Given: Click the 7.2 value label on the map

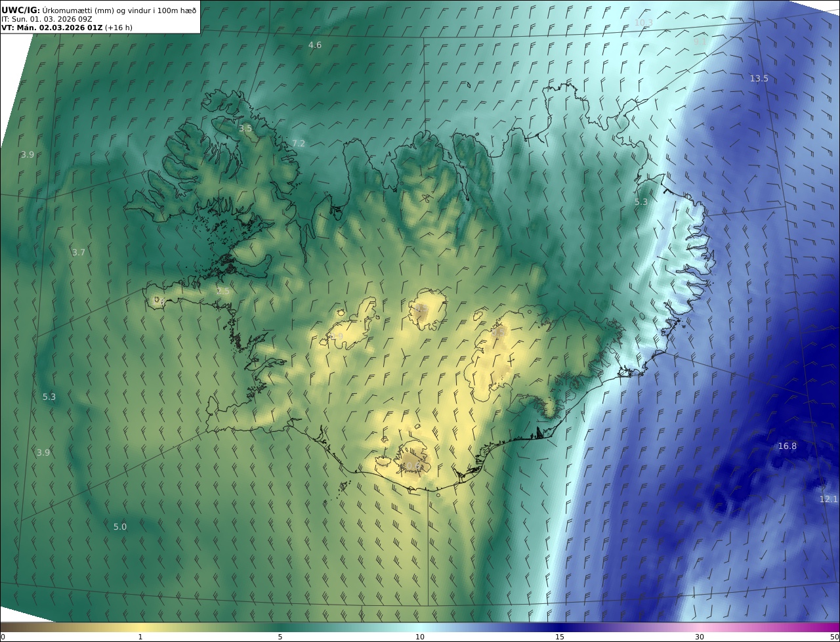Looking at the screenshot, I should (x=299, y=143).
